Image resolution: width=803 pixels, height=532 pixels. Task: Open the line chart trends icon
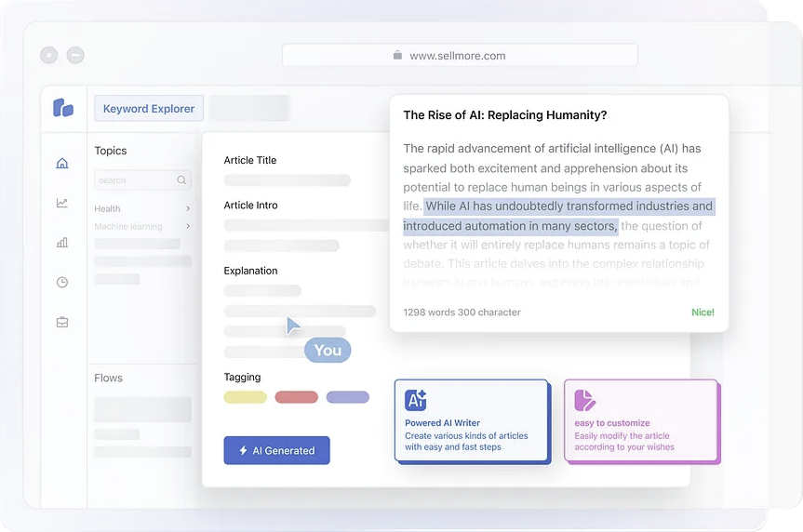tap(62, 203)
